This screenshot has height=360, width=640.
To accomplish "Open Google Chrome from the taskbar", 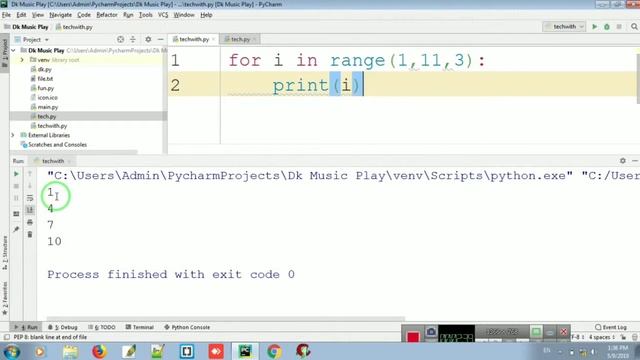I will pos(274,351).
